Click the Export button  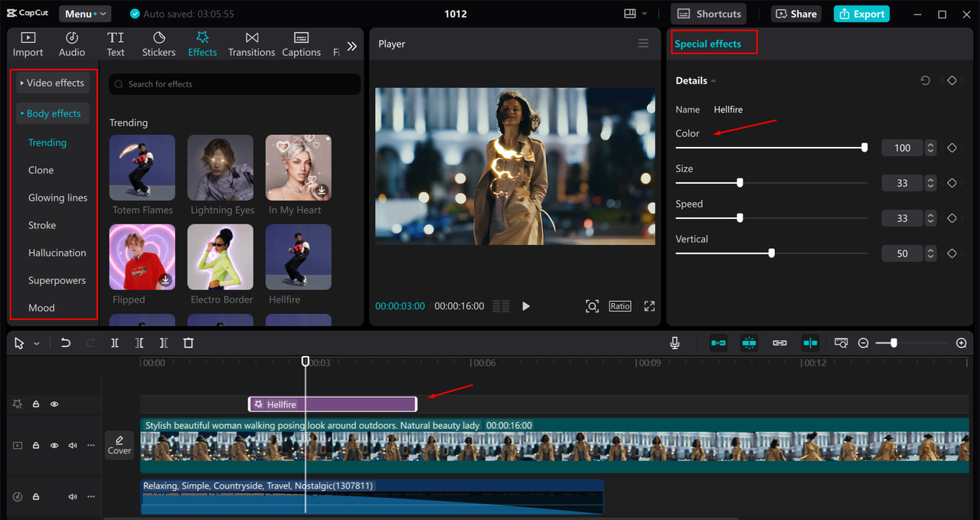[x=861, y=14]
